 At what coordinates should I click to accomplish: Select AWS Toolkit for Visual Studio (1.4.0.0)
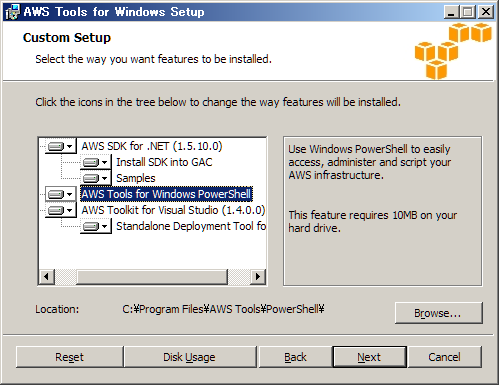(173, 210)
